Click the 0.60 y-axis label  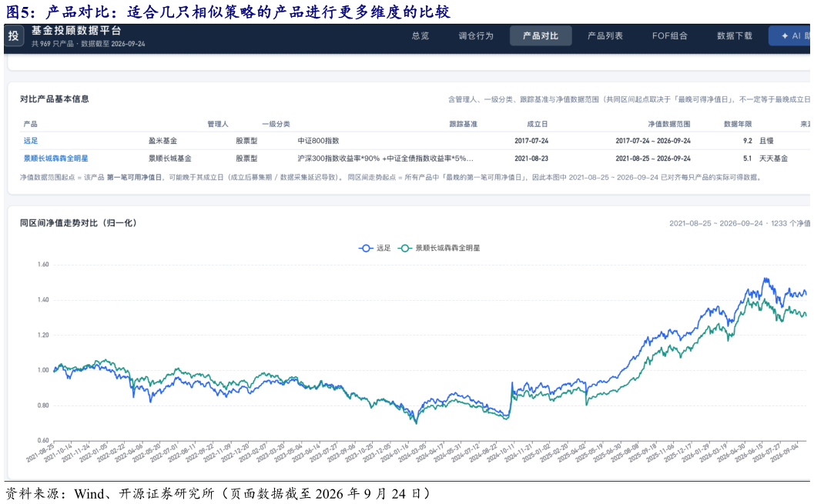point(43,440)
